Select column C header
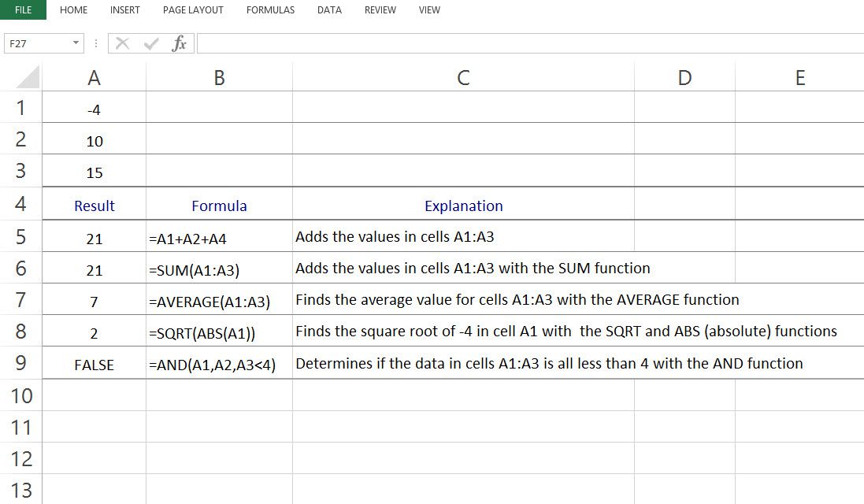 pyautogui.click(x=463, y=76)
